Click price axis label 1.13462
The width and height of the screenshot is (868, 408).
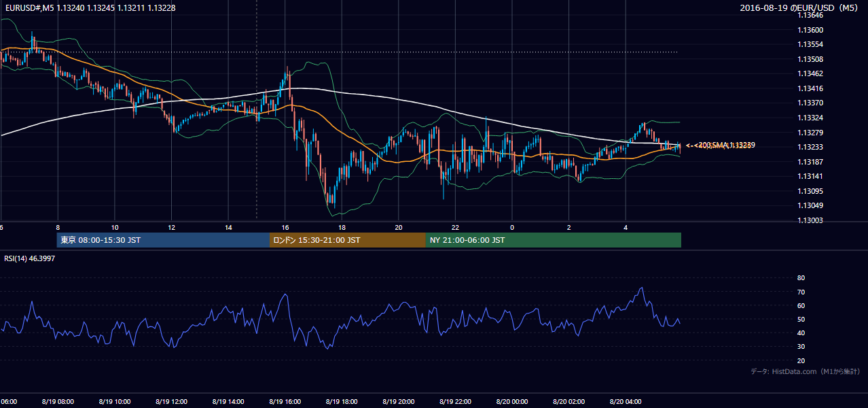pos(810,73)
